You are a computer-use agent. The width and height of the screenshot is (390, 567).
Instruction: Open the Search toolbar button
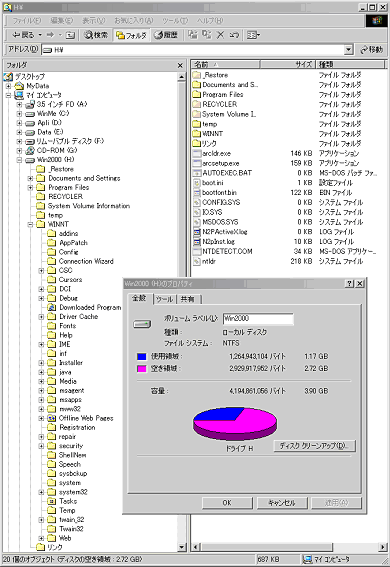click(x=96, y=35)
